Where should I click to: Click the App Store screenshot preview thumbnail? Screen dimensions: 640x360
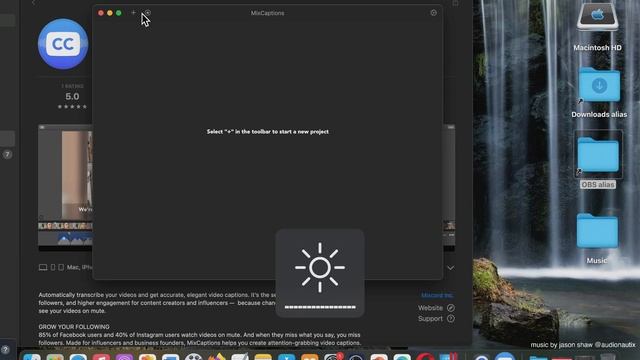click(65, 187)
